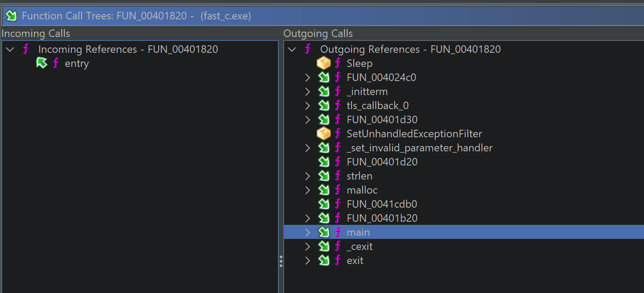The image size is (644, 293).
Task: Select tls_callback_0 in outgoing calls
Action: (378, 106)
